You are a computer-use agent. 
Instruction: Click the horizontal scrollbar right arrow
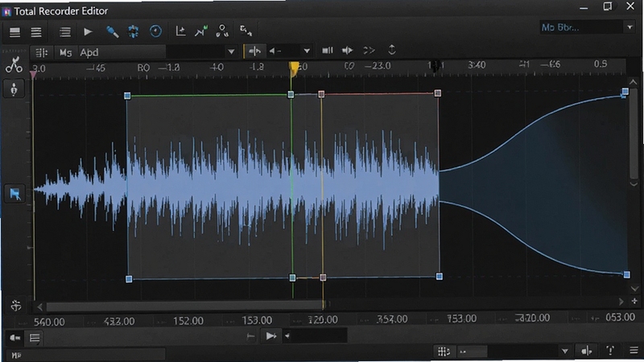point(621,302)
